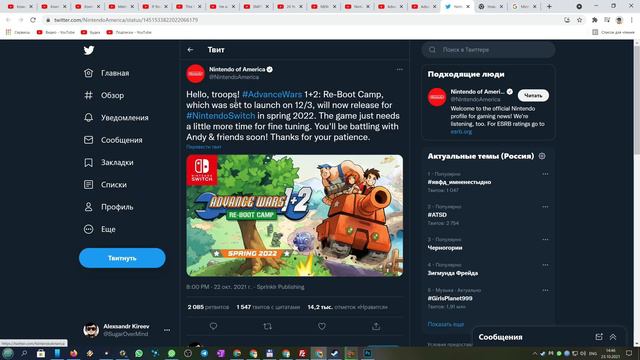
Task: Open options for #ATSD trend
Action: 545,207
